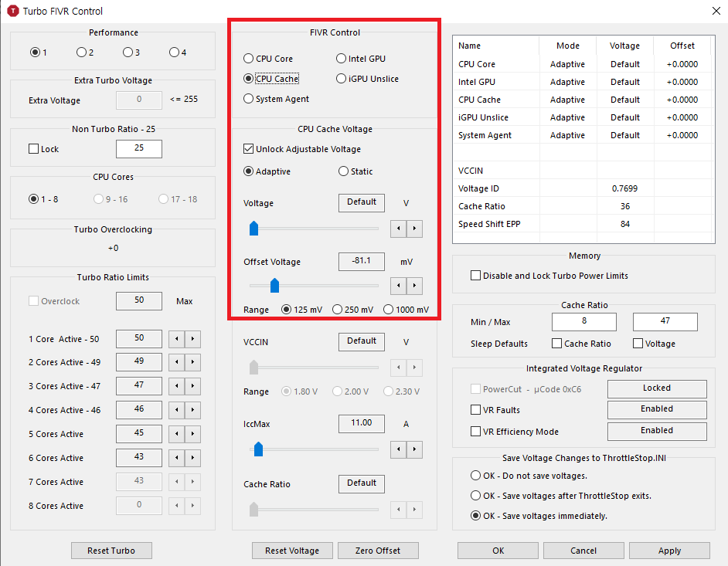Screen dimensions: 728x566
Task: Click VR Faults Enabled button
Action: [x=657, y=410]
